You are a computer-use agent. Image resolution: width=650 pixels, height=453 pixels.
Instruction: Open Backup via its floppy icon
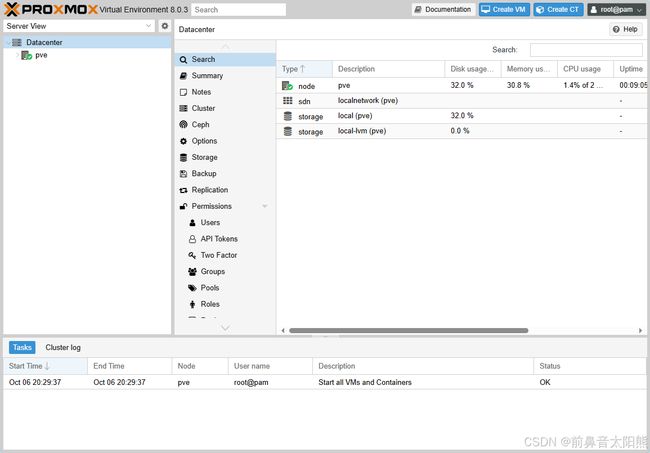coord(183,174)
